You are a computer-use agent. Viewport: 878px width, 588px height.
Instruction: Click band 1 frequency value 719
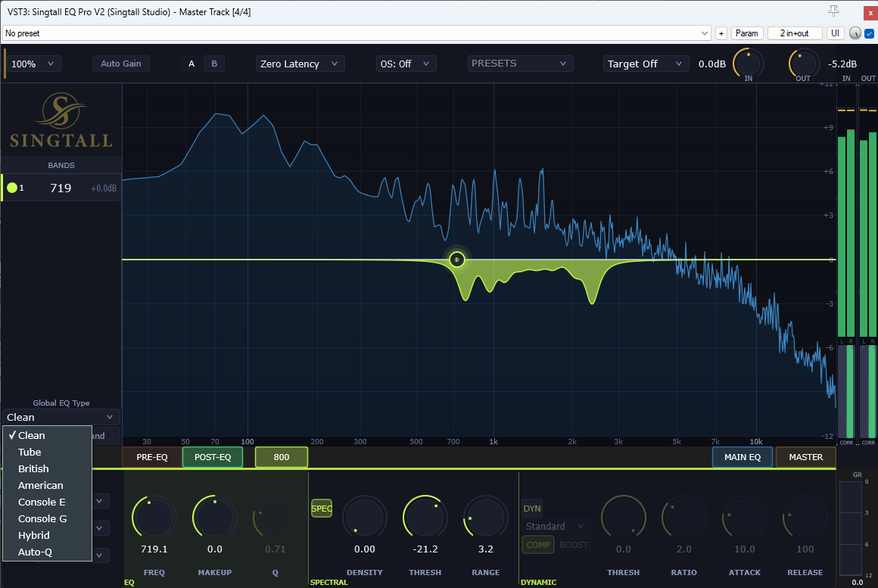coord(61,188)
